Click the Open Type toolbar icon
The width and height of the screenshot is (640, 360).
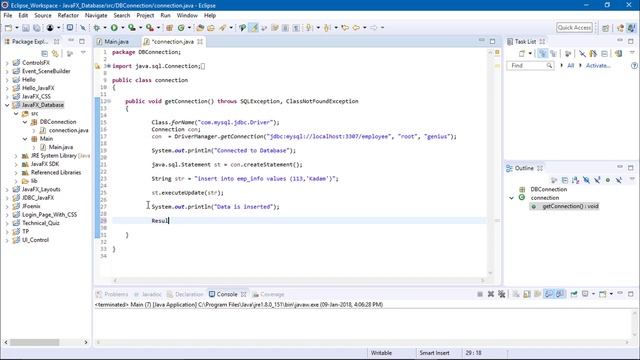point(200,28)
